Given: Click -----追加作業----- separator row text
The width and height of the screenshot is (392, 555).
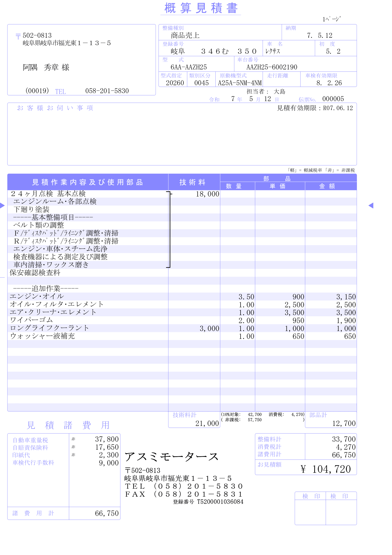Looking at the screenshot, I should [x=46, y=288].
